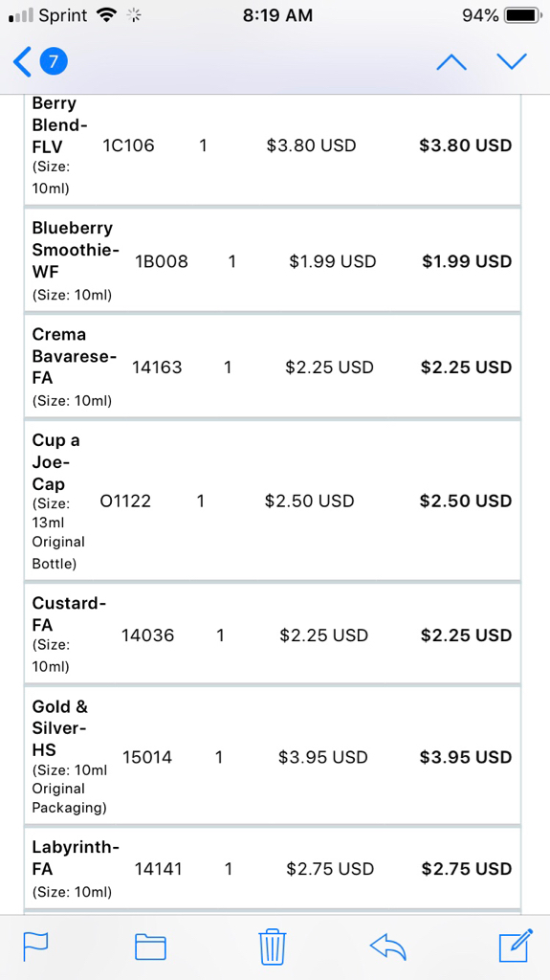
Task: Select SKU code O1122 in the Cup a Joe row
Action: coord(125,501)
